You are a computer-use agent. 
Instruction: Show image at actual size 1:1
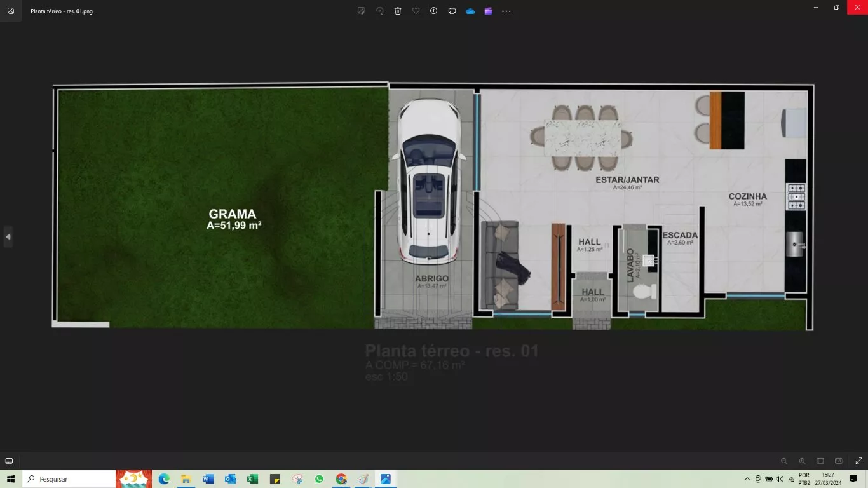tap(838, 461)
